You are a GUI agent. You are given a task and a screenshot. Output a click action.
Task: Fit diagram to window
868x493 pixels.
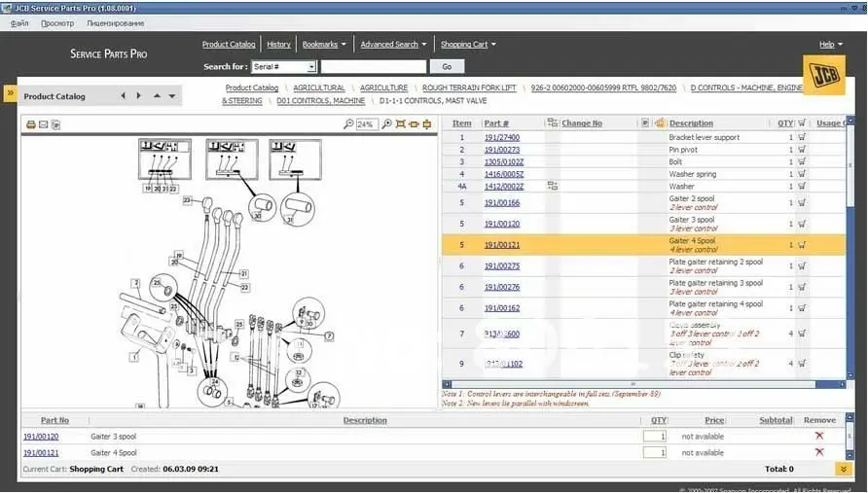point(400,123)
